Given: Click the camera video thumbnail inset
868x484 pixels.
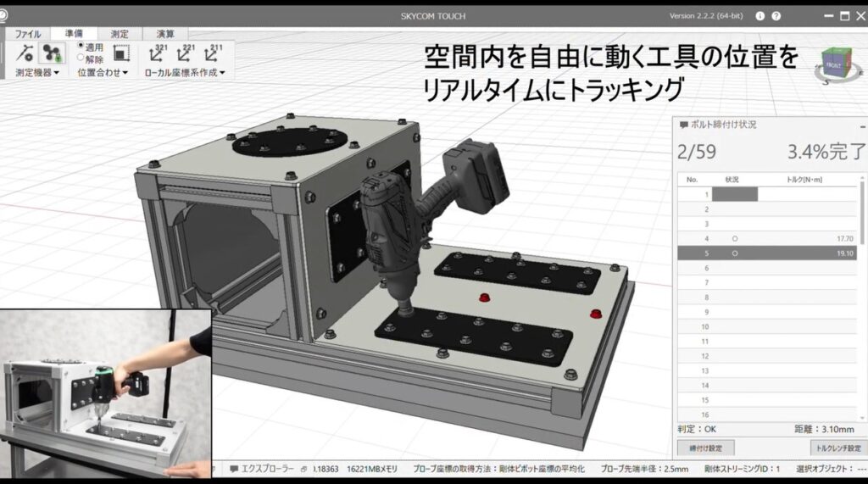Looking at the screenshot, I should pyautogui.click(x=105, y=394).
